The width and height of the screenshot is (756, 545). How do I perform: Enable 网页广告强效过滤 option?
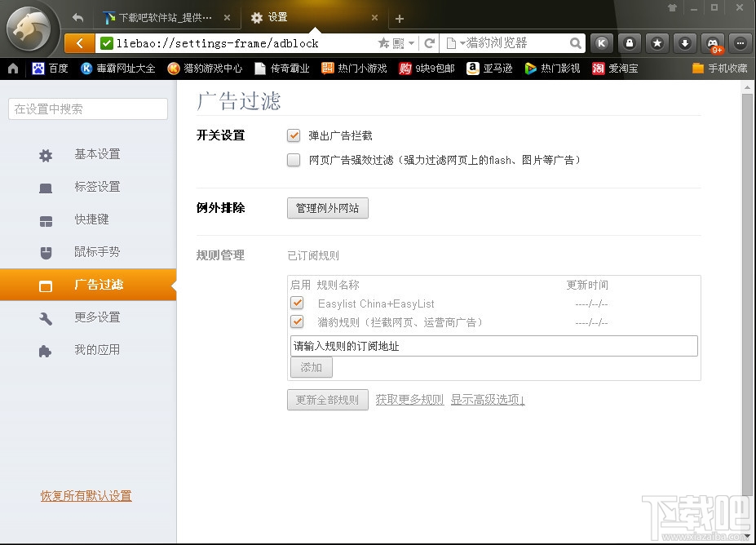coord(293,160)
